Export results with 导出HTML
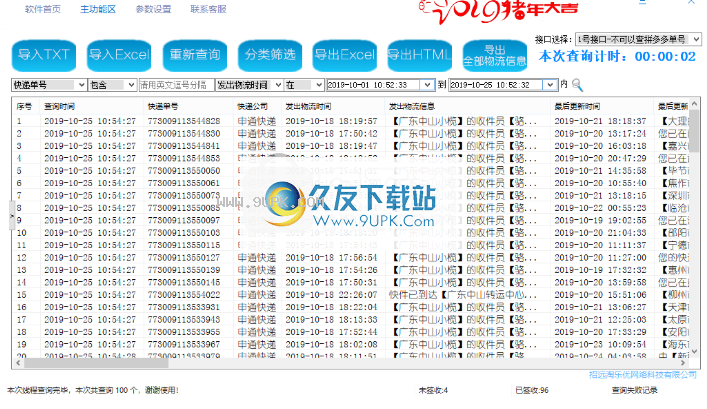 pyautogui.click(x=420, y=55)
